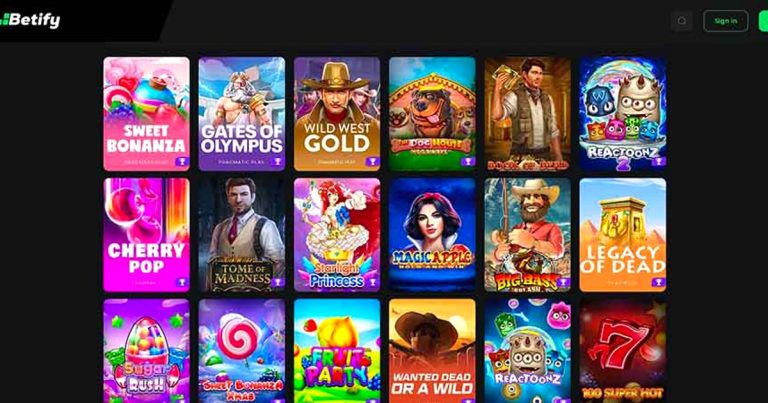Launch the Fruit Party slot
Viewport: 768px width, 403px height.
point(337,351)
